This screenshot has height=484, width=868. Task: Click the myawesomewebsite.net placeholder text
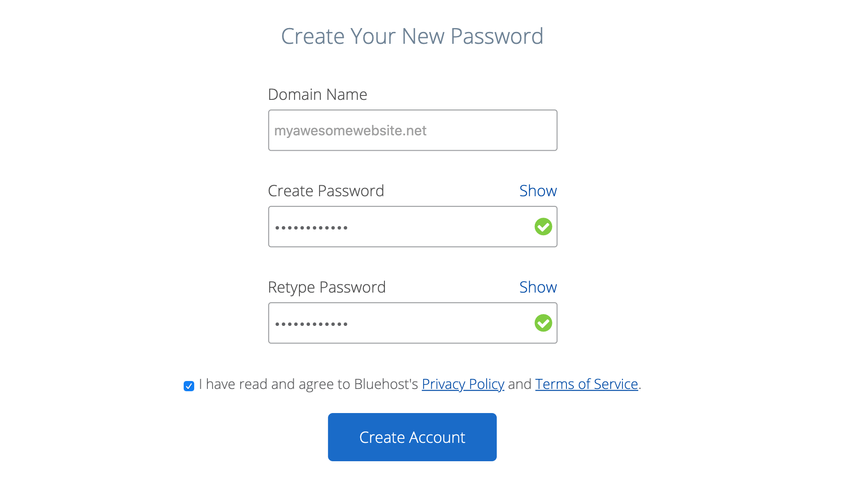(x=350, y=131)
